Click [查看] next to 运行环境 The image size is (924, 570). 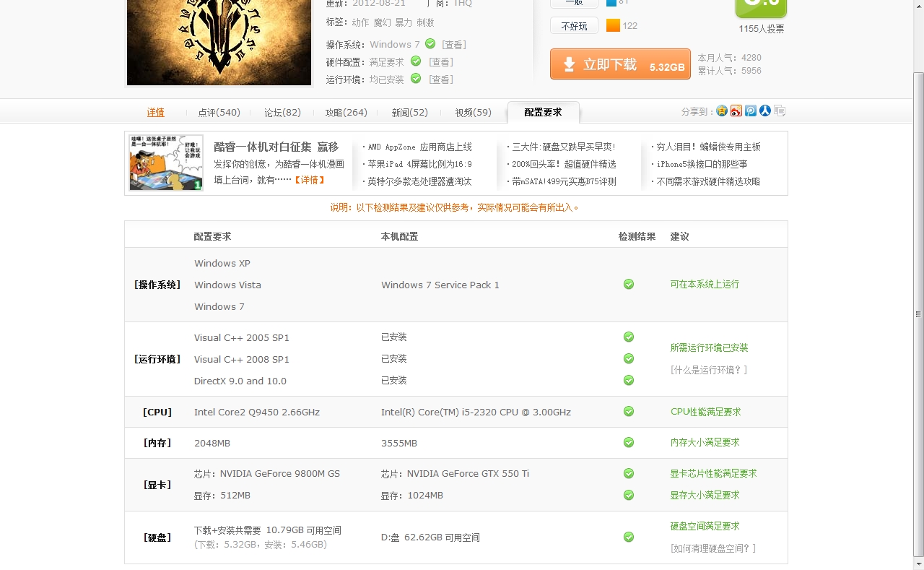click(441, 80)
